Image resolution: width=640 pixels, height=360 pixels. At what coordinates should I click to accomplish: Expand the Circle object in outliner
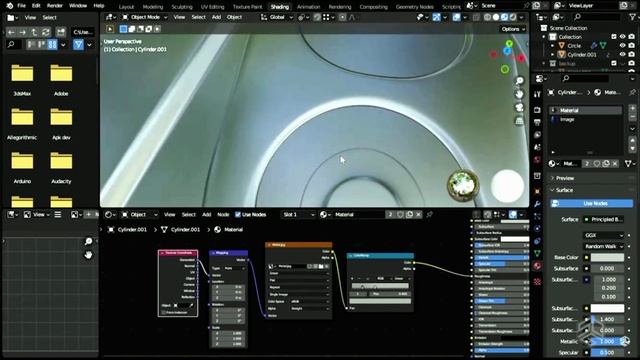point(552,46)
